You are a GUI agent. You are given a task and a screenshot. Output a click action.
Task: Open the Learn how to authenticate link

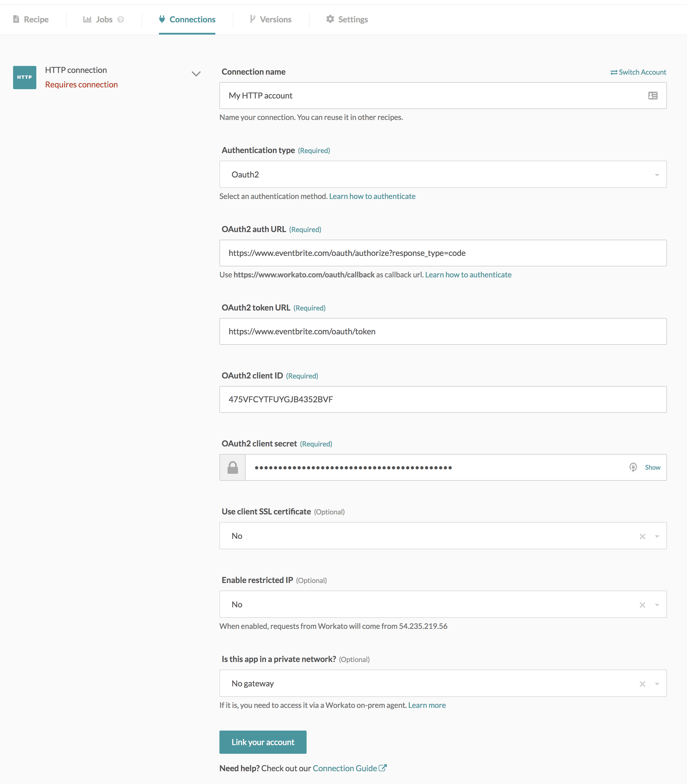pyautogui.click(x=372, y=196)
